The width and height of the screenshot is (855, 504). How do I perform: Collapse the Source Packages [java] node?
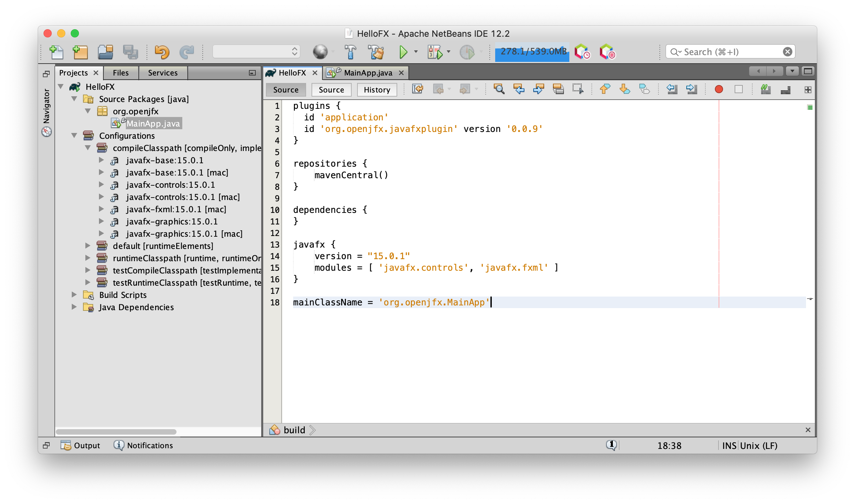click(74, 99)
